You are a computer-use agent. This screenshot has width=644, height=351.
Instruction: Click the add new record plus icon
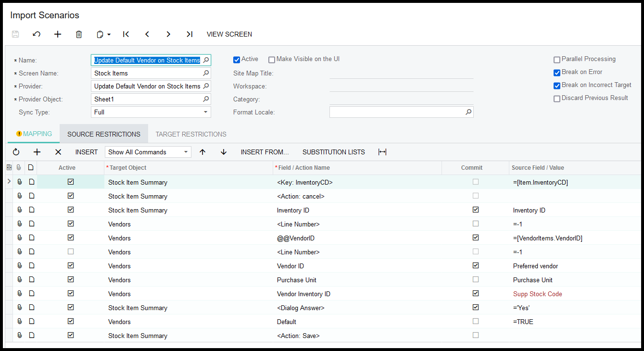(58, 34)
